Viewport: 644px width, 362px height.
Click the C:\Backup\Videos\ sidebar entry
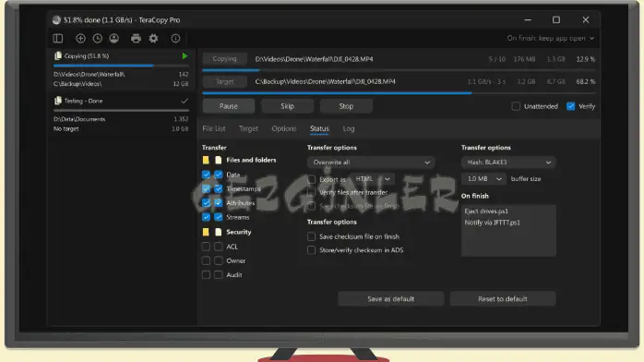(x=78, y=84)
